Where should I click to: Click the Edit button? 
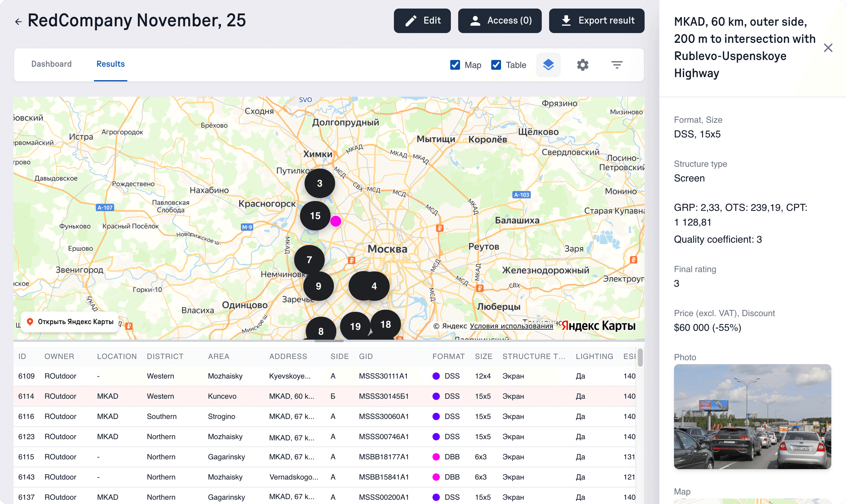pos(422,21)
